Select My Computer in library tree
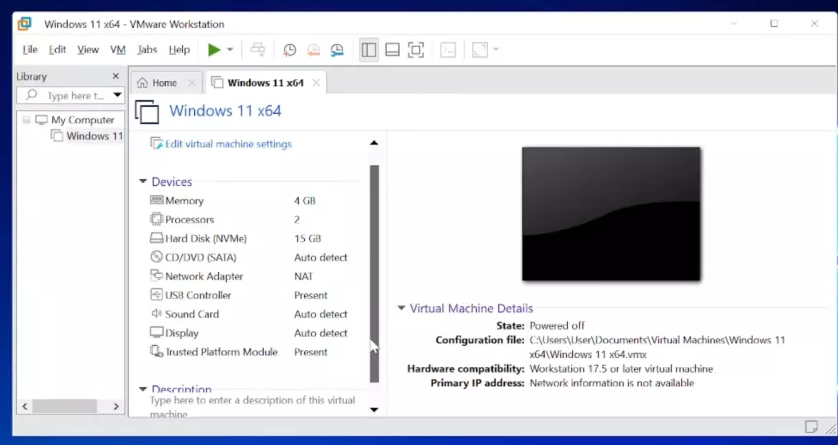Viewport: 838px width, 445px height. [x=82, y=120]
